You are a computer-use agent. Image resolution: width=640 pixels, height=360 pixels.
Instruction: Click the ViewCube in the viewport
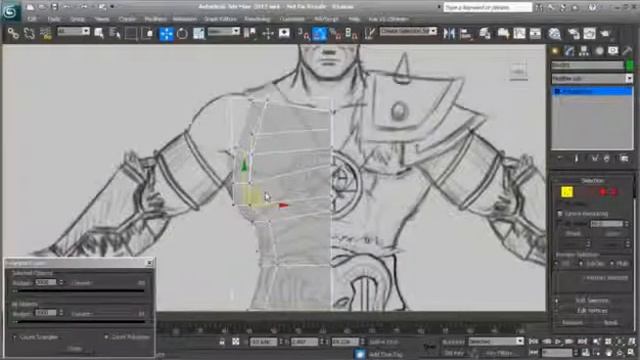pos(518,71)
